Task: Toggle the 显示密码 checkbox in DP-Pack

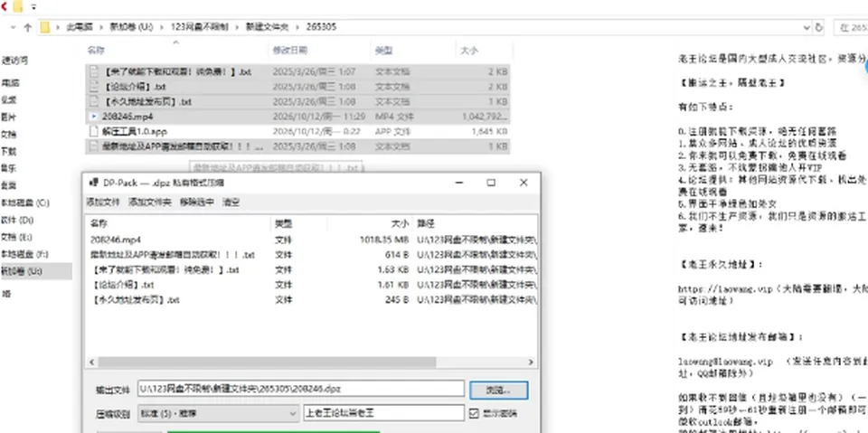Action: tap(474, 413)
